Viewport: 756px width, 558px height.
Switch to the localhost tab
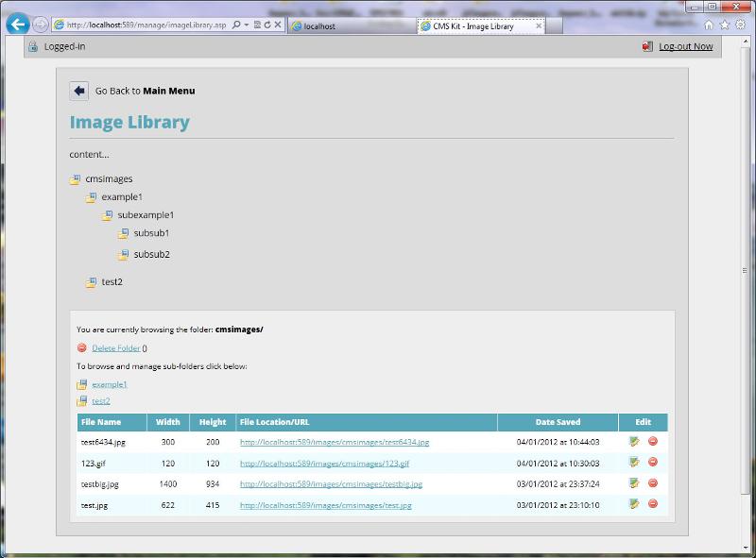tap(352, 26)
